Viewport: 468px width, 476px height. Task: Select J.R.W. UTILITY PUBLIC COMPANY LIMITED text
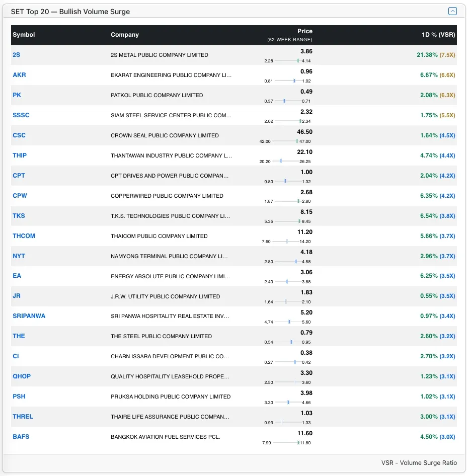[166, 296]
